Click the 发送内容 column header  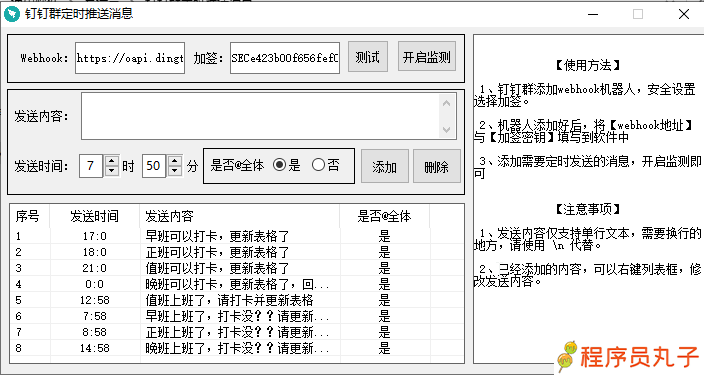point(240,216)
